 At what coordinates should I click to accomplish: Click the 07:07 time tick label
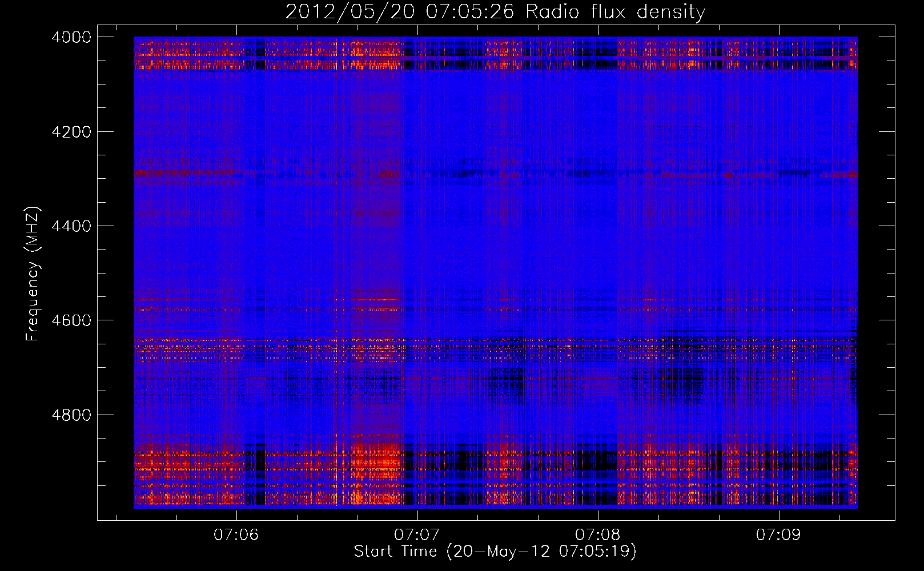tap(417, 534)
